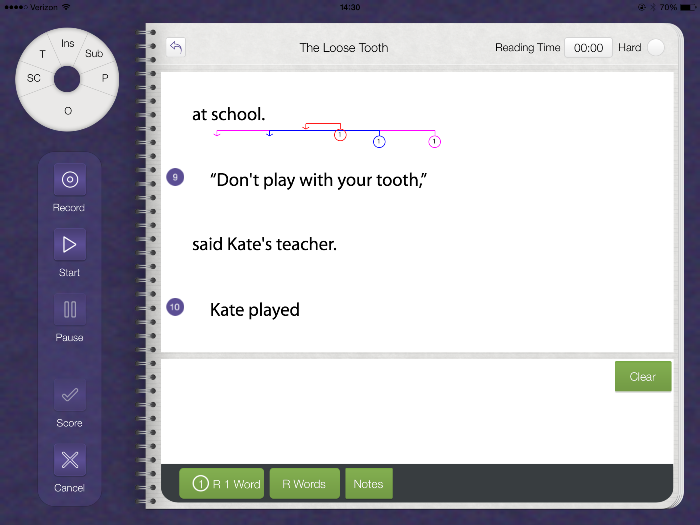The width and height of the screenshot is (700, 525).
Task: Select the Ins segment on wheel
Action: 68,44
